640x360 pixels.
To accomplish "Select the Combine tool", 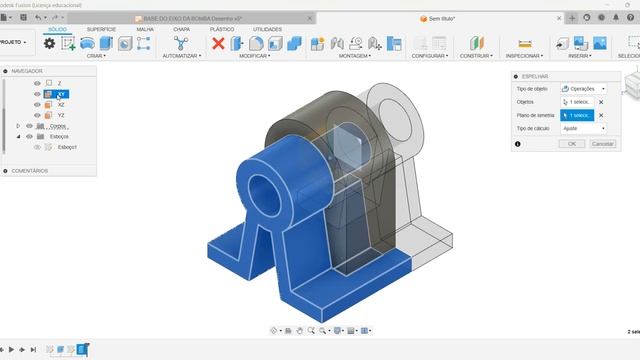I will pos(294,43).
